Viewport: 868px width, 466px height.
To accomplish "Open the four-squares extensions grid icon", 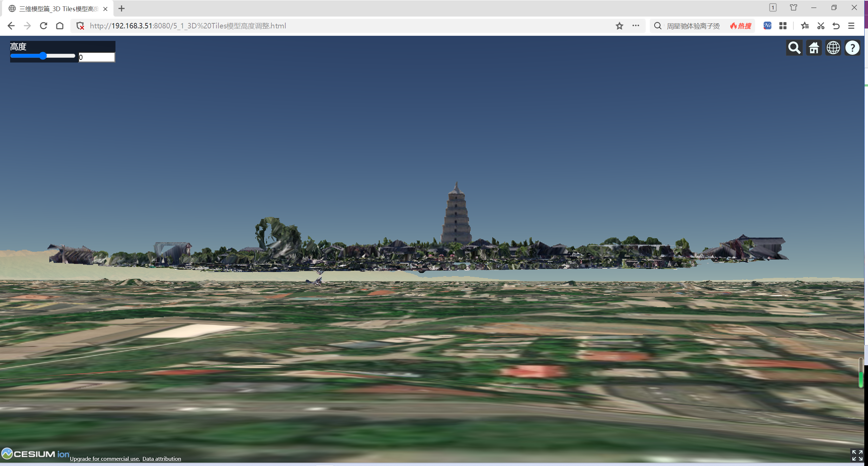I will coord(783,26).
